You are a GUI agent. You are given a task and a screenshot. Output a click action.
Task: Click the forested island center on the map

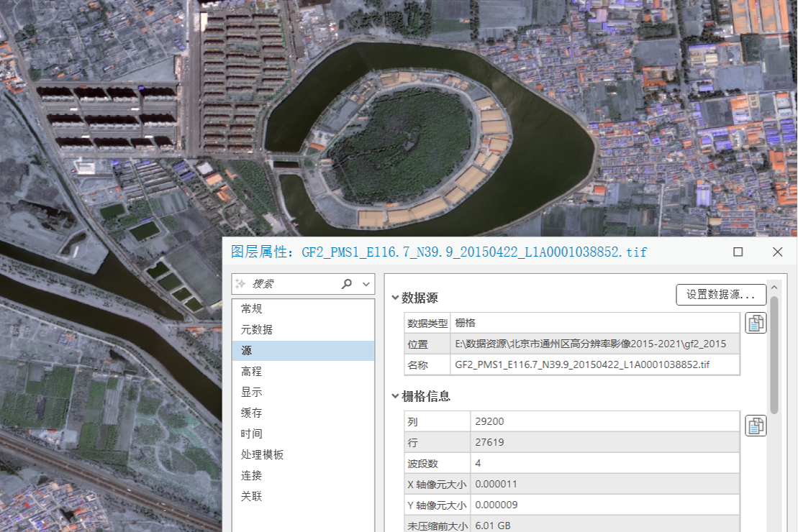402,145
